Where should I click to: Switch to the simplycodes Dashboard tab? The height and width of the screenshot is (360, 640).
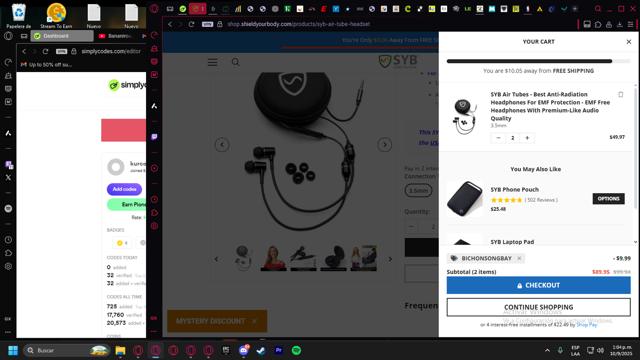pos(62,36)
